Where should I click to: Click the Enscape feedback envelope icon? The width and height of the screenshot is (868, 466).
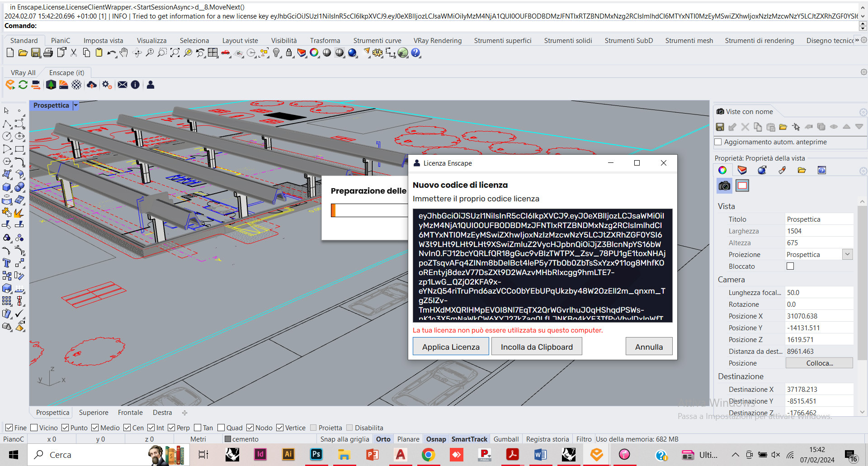pos(123,85)
